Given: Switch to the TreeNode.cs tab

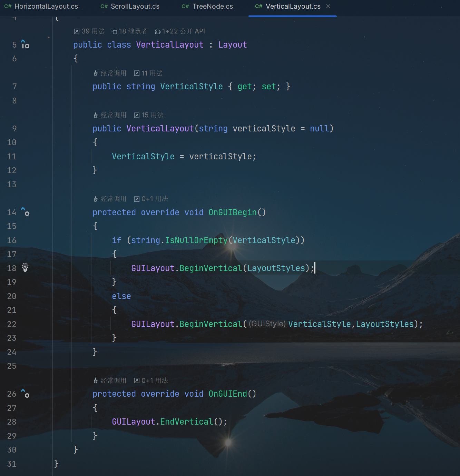Looking at the screenshot, I should (x=207, y=7).
